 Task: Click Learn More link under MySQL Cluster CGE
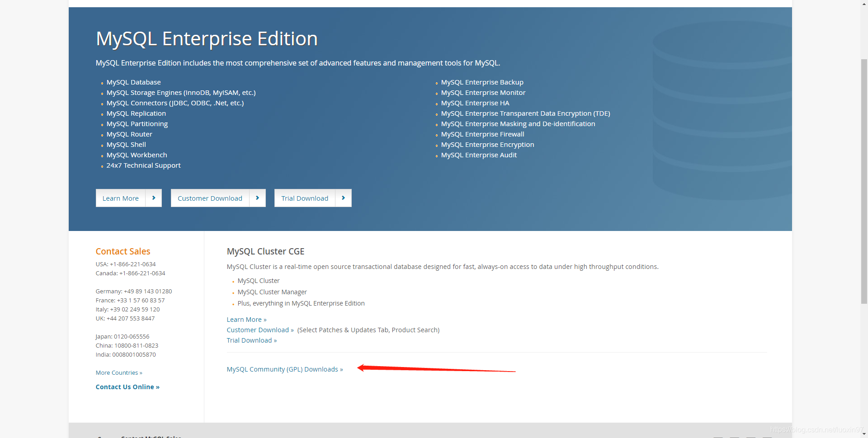tap(247, 320)
